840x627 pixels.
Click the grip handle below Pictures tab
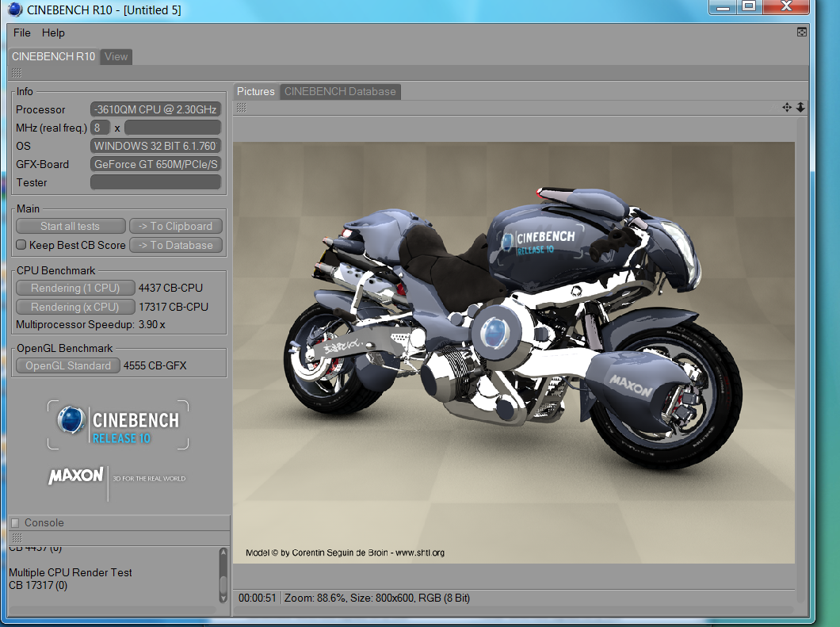(x=242, y=108)
